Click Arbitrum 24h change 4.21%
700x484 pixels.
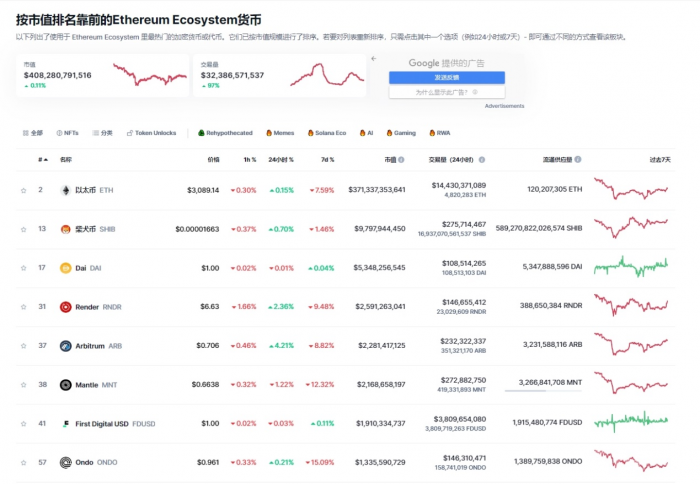(x=281, y=346)
